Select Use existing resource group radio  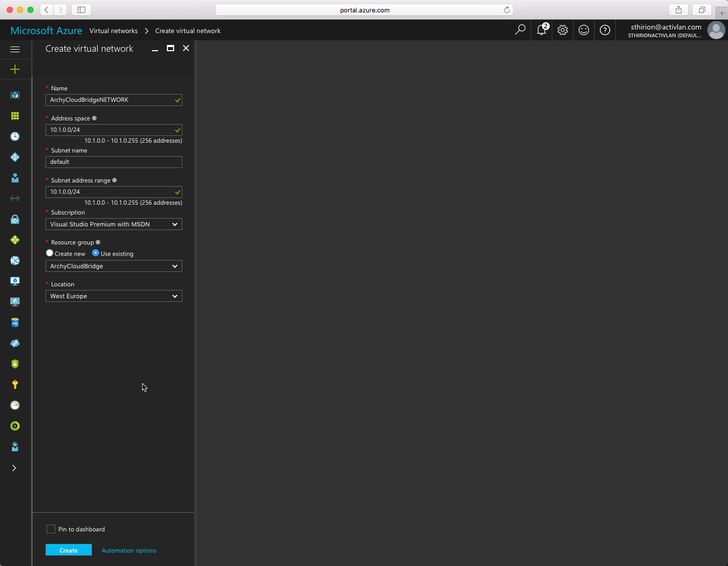96,253
